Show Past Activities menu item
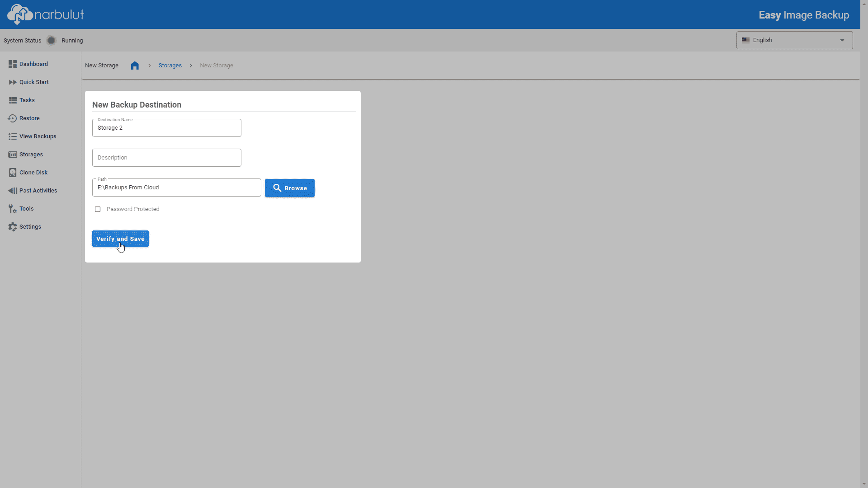This screenshot has height=488, width=868. tap(38, 191)
